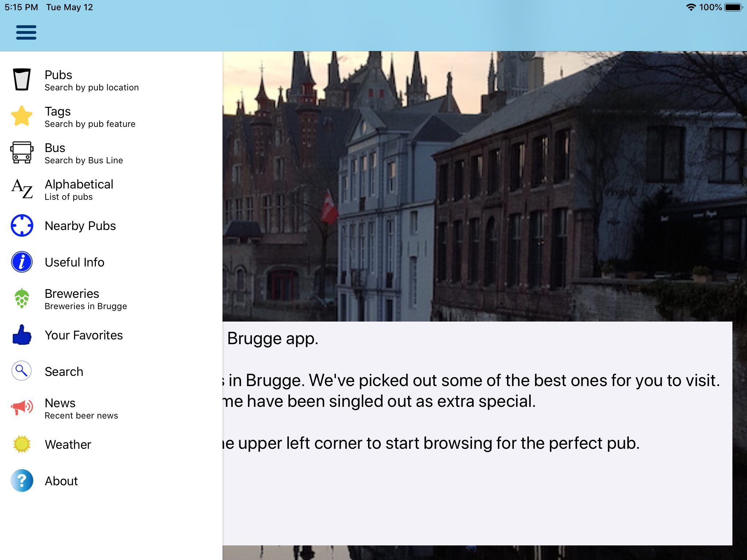Image resolution: width=747 pixels, height=560 pixels.
Task: Tap the green hop Breweries icon
Action: point(22,298)
